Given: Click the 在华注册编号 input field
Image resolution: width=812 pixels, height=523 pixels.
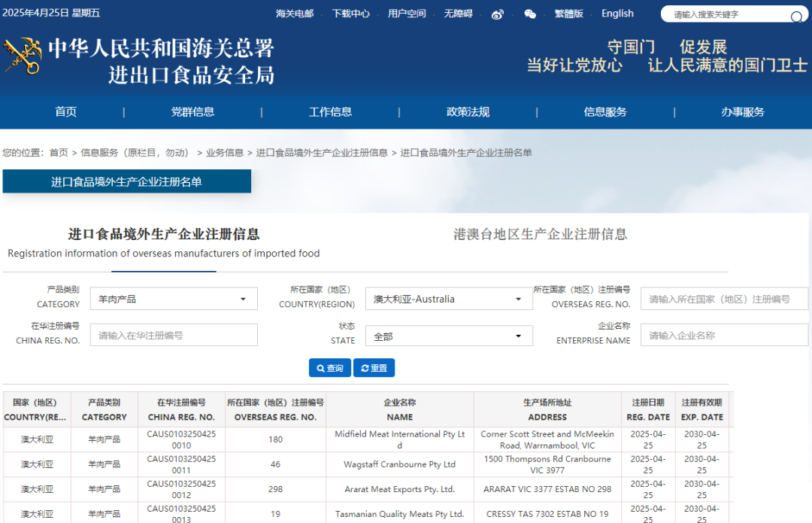Looking at the screenshot, I should (174, 336).
